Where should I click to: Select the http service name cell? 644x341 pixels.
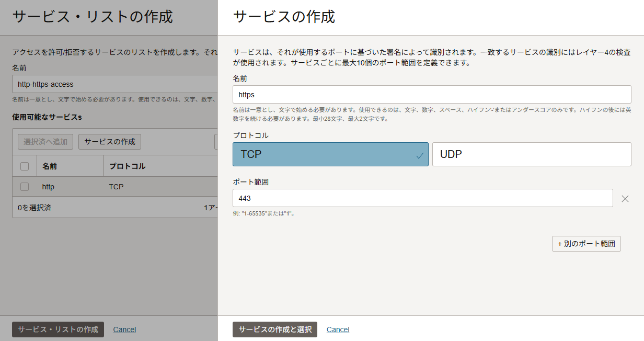tap(48, 187)
